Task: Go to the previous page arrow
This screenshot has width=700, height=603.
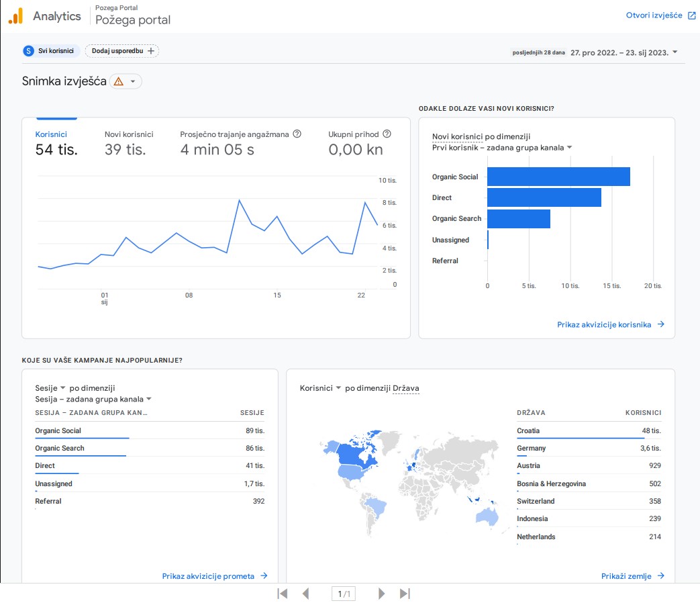Action: pyautogui.click(x=306, y=594)
